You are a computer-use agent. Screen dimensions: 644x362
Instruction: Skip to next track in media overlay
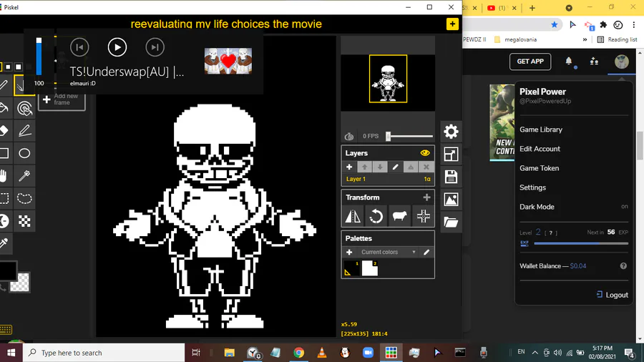tap(155, 48)
